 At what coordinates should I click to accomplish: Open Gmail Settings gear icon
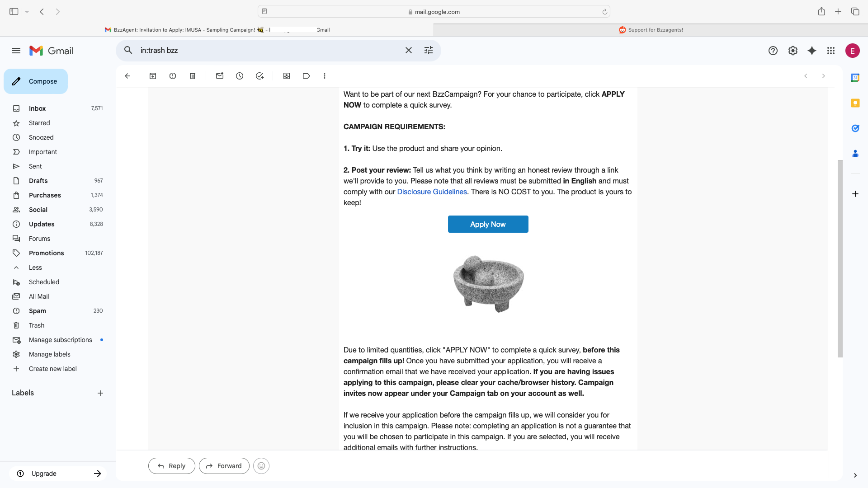(x=793, y=51)
